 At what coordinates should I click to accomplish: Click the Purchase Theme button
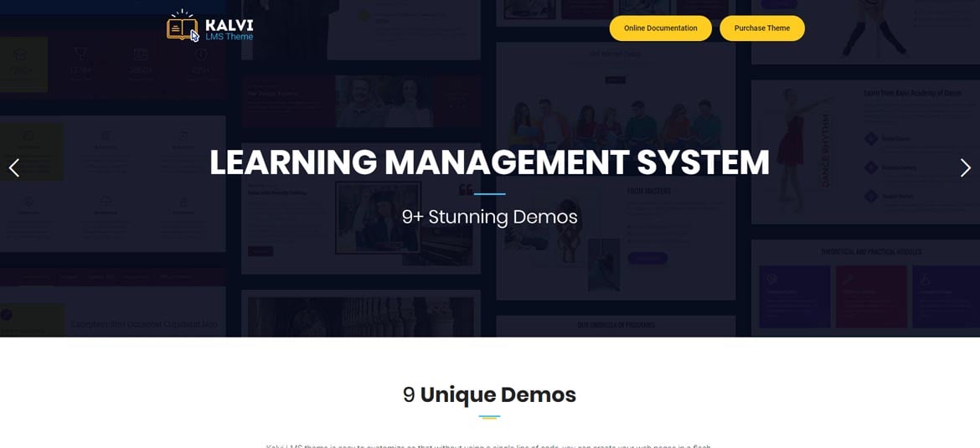[x=762, y=28]
